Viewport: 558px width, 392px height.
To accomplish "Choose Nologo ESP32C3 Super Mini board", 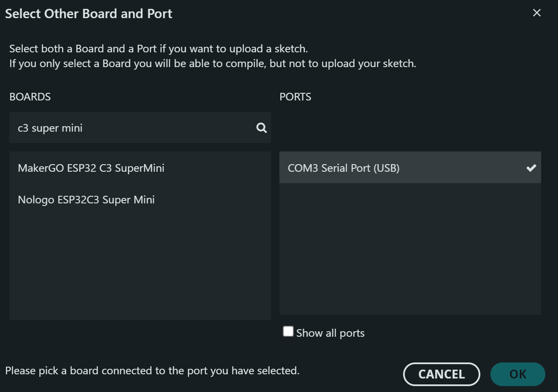I will point(86,200).
